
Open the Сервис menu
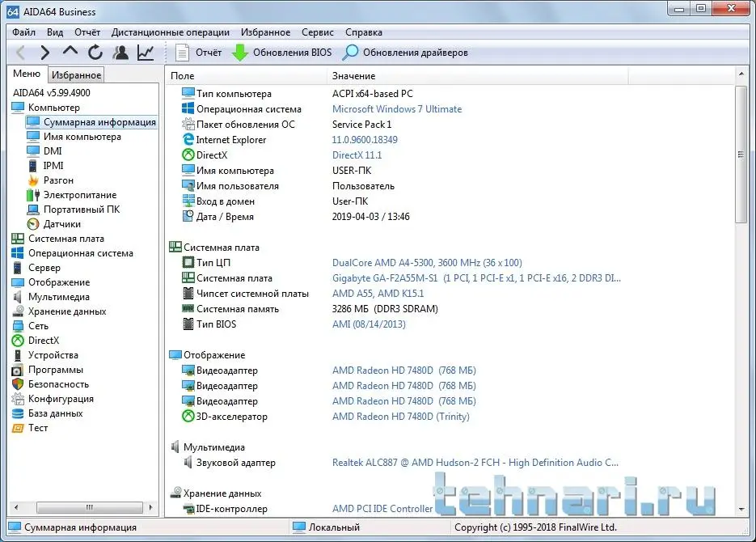point(318,32)
